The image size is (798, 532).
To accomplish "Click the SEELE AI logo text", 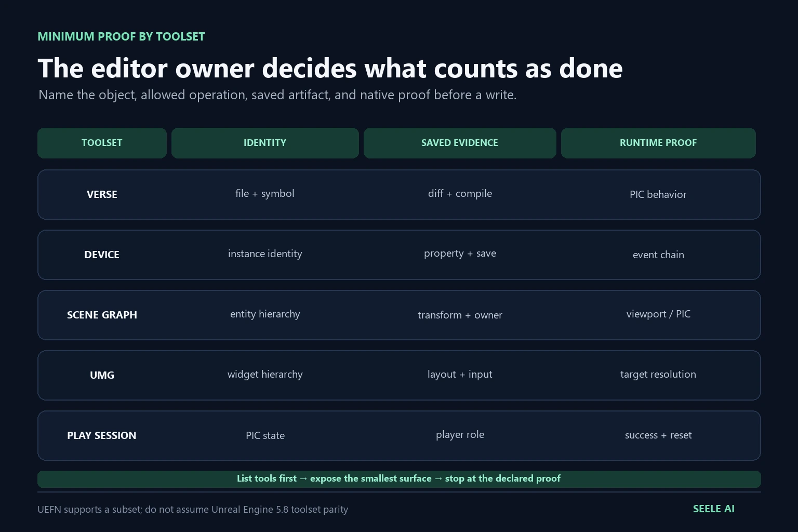I will coord(714,509).
